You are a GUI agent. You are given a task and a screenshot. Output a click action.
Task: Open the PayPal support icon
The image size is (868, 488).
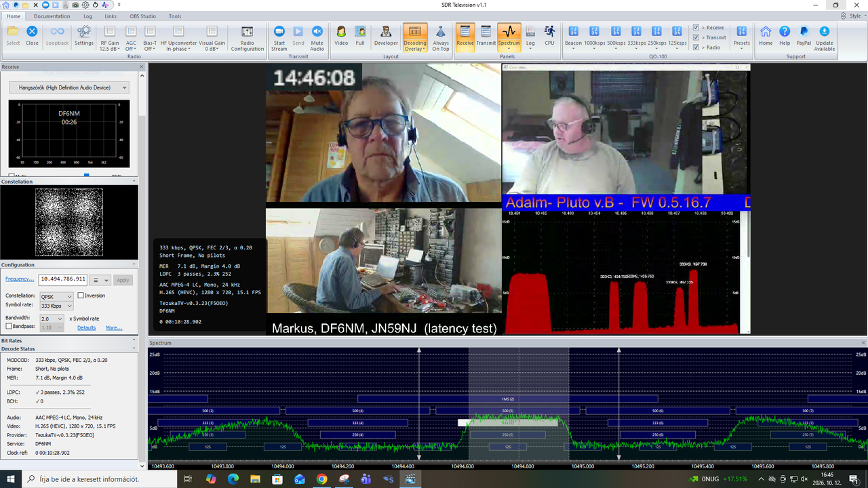(x=804, y=37)
